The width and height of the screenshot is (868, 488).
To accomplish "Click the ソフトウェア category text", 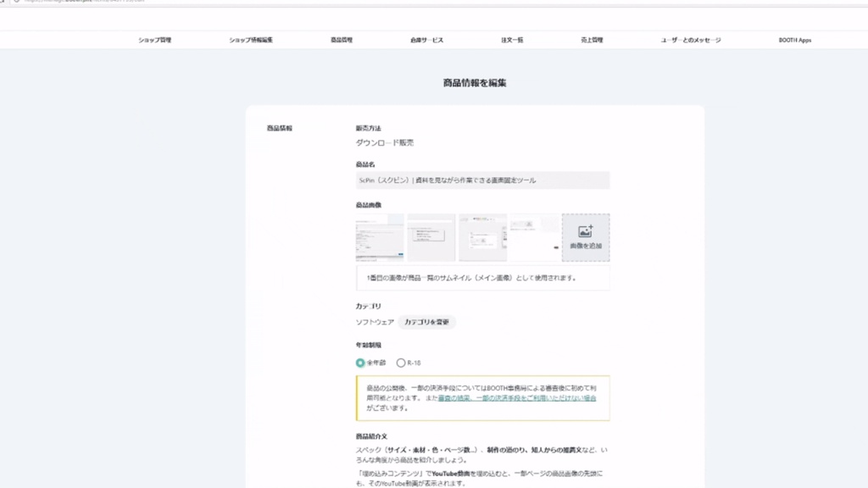I will click(x=375, y=322).
